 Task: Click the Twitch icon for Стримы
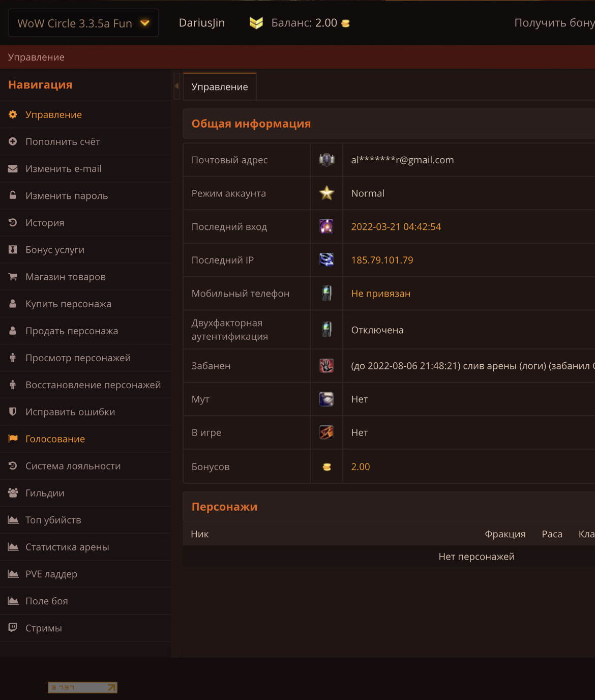(x=13, y=627)
